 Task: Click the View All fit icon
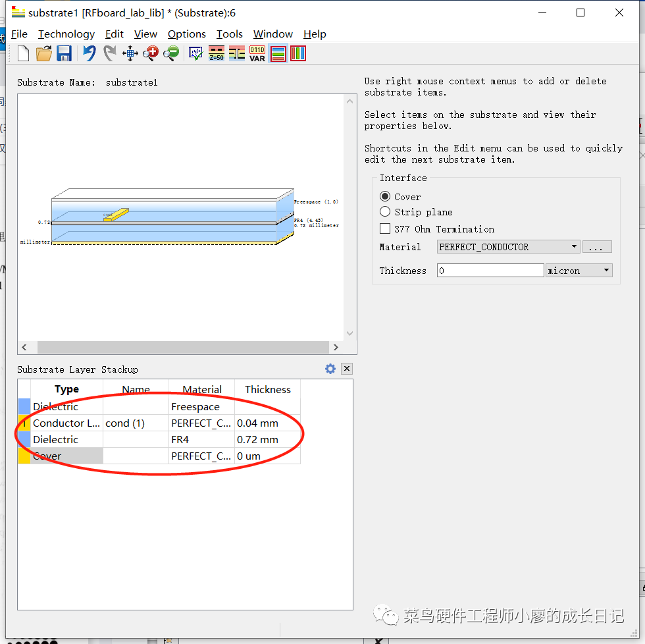(x=130, y=53)
